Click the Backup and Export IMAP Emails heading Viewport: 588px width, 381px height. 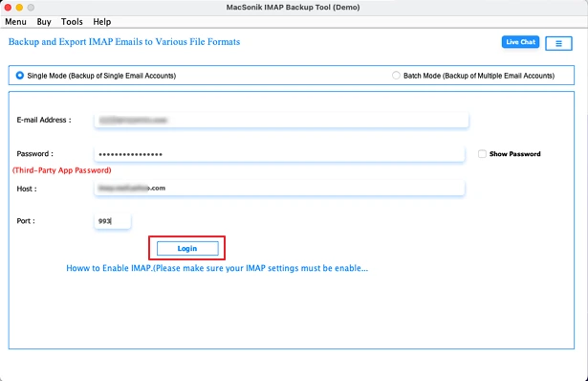pos(124,42)
